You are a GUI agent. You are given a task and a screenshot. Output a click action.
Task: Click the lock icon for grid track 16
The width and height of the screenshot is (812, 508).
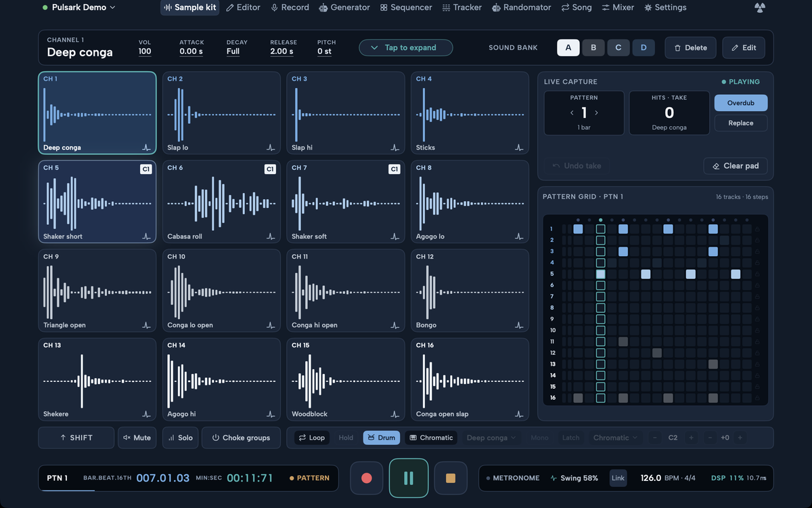click(x=757, y=398)
